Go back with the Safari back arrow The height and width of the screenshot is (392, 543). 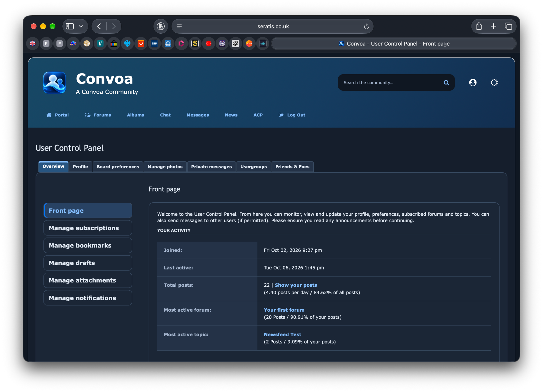(x=99, y=26)
